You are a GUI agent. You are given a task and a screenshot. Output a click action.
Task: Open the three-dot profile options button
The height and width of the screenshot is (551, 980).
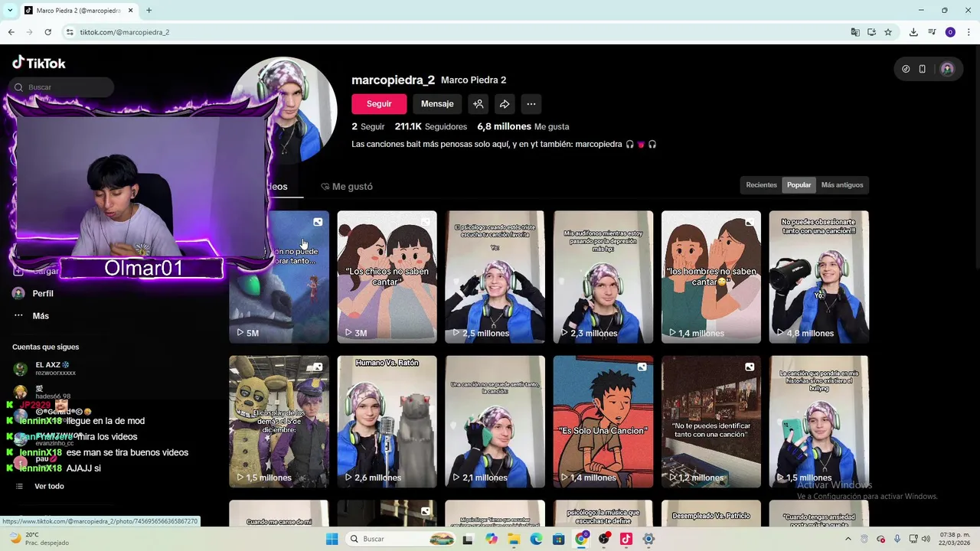pyautogui.click(x=531, y=104)
